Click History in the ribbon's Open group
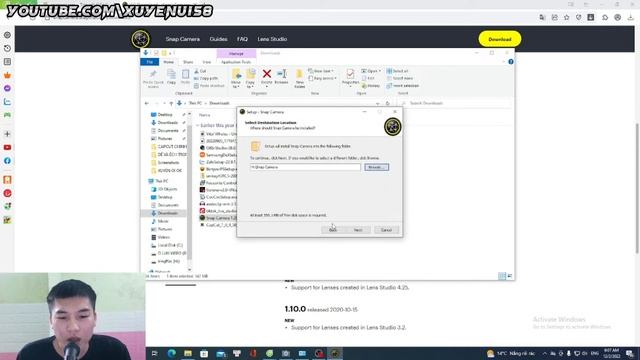Screen dimensions: 640x360 pyautogui.click(x=371, y=86)
